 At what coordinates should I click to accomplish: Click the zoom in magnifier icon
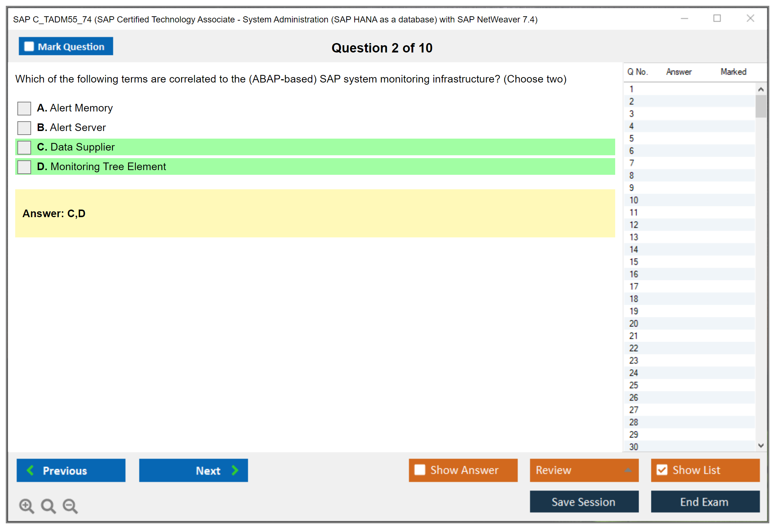(26, 506)
